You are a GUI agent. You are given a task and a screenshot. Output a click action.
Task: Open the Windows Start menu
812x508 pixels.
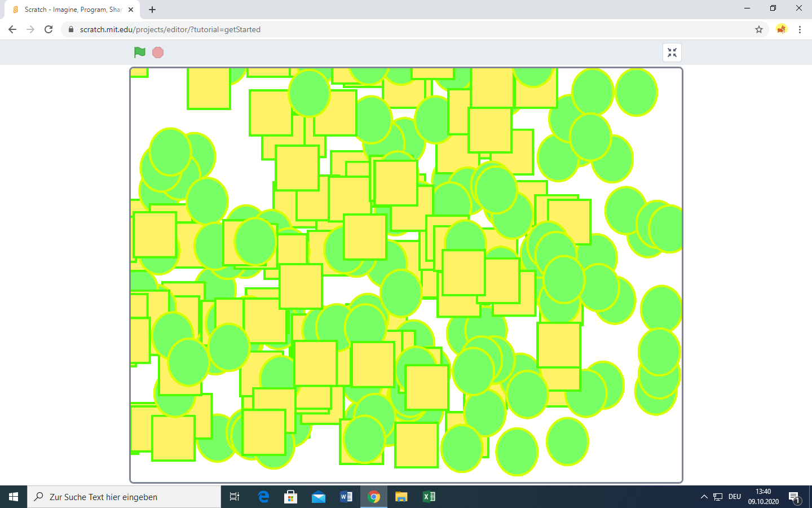click(x=14, y=497)
